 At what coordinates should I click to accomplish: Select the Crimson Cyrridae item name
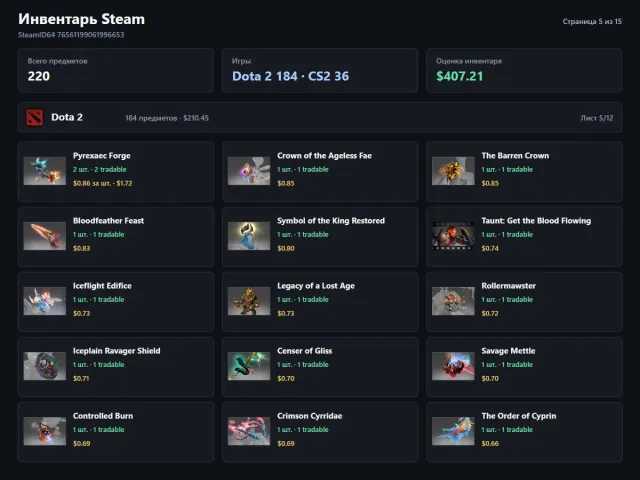pyautogui.click(x=310, y=416)
